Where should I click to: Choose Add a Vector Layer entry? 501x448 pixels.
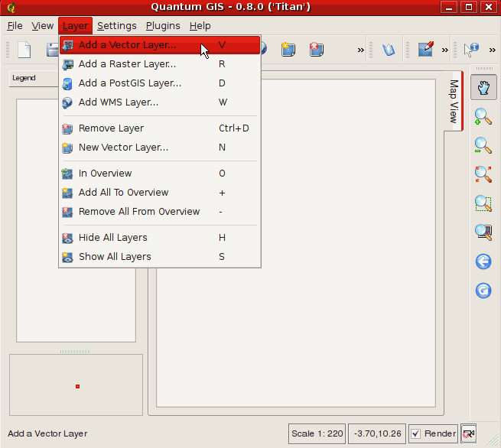point(160,44)
